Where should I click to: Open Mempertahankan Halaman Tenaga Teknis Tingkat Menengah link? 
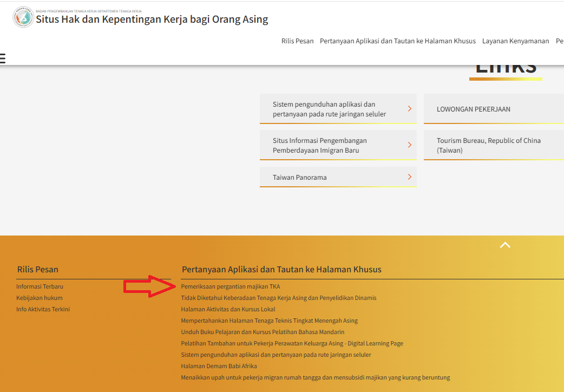point(270,321)
